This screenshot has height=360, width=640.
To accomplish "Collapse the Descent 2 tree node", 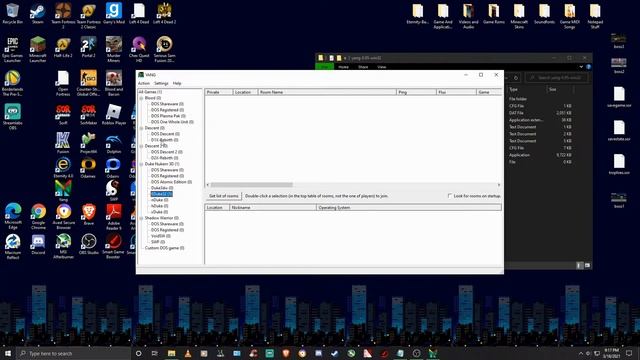I will [141, 146].
